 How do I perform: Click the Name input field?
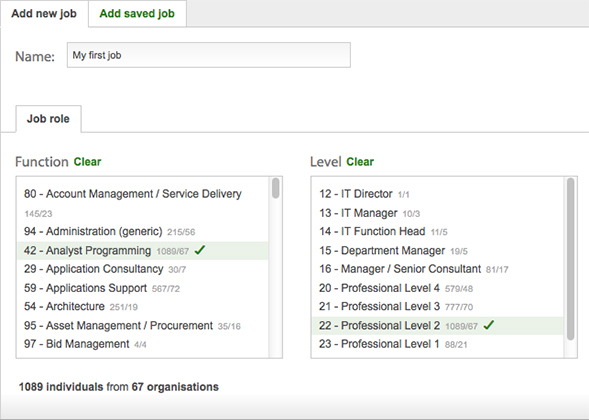click(209, 55)
